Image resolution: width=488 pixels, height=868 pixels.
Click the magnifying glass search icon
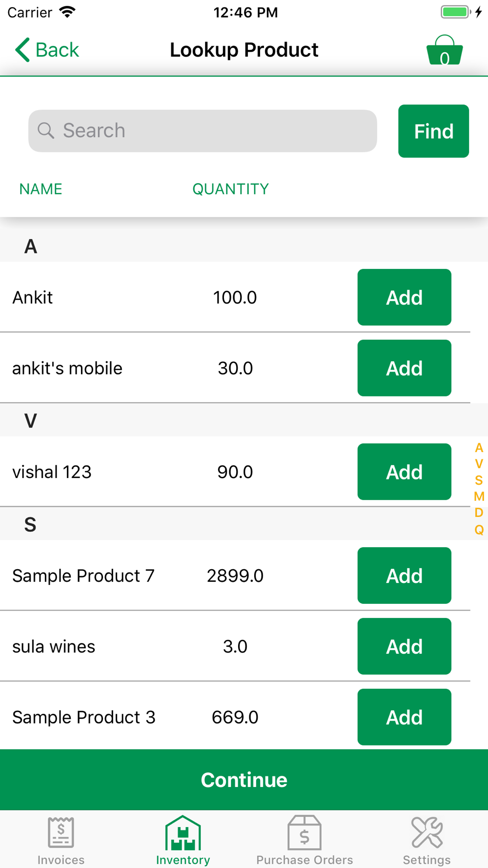(46, 131)
